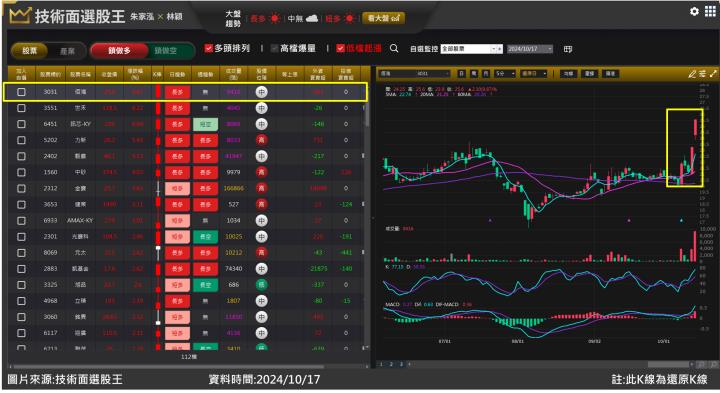Switch chart to daily 日 period
This screenshot has width=720, height=393.
461,73
